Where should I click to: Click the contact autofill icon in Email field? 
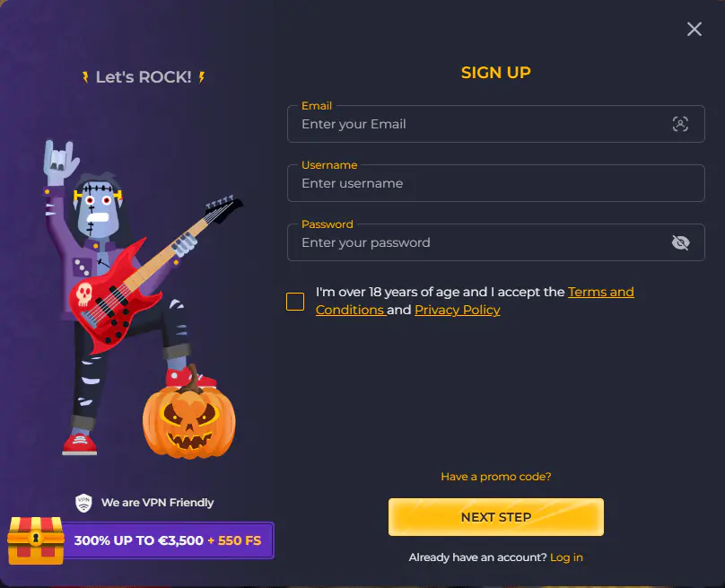click(680, 124)
